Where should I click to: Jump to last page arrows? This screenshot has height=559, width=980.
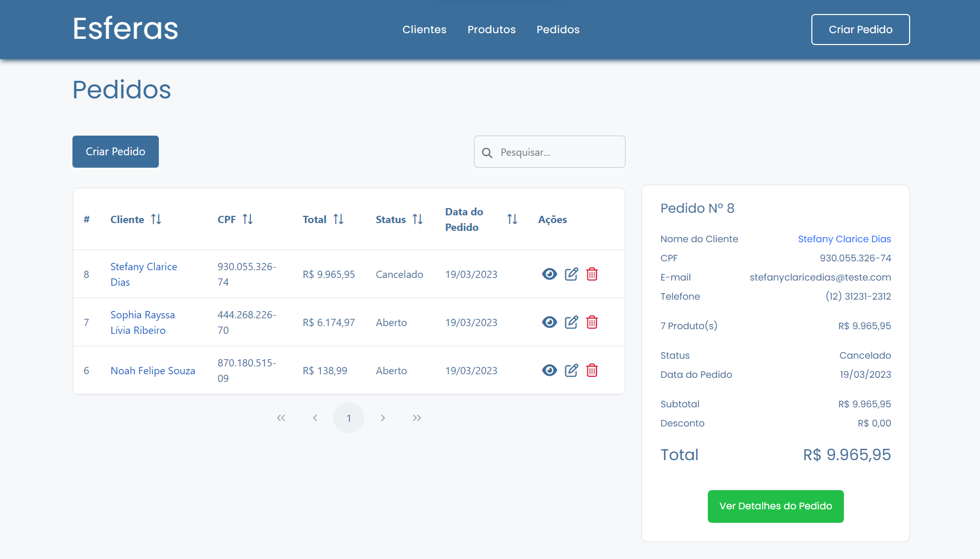(x=417, y=418)
